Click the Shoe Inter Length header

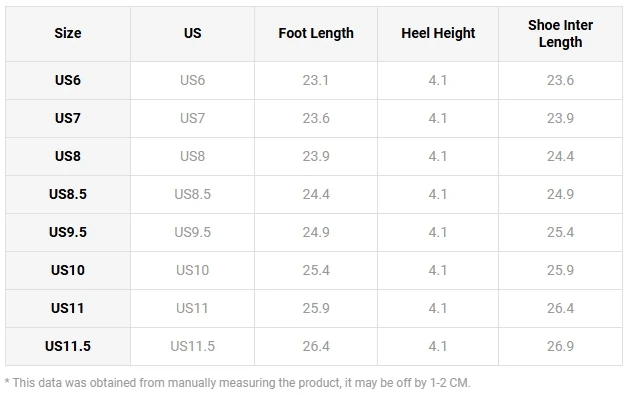(560, 34)
